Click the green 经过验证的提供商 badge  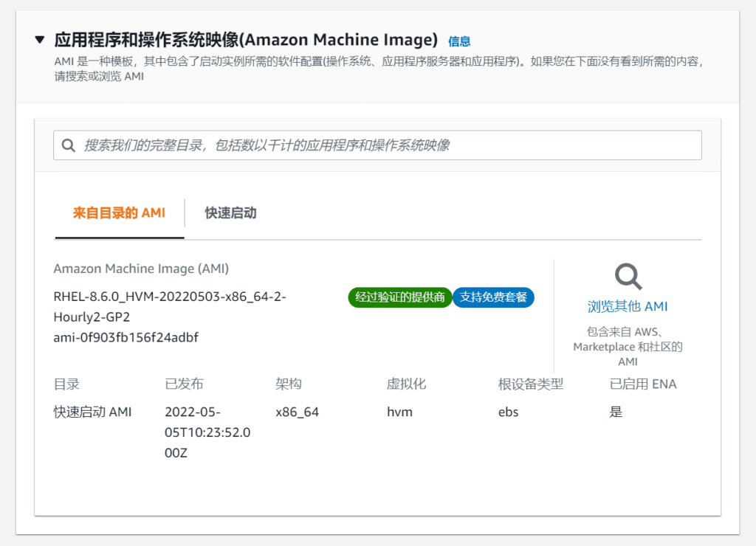point(399,297)
